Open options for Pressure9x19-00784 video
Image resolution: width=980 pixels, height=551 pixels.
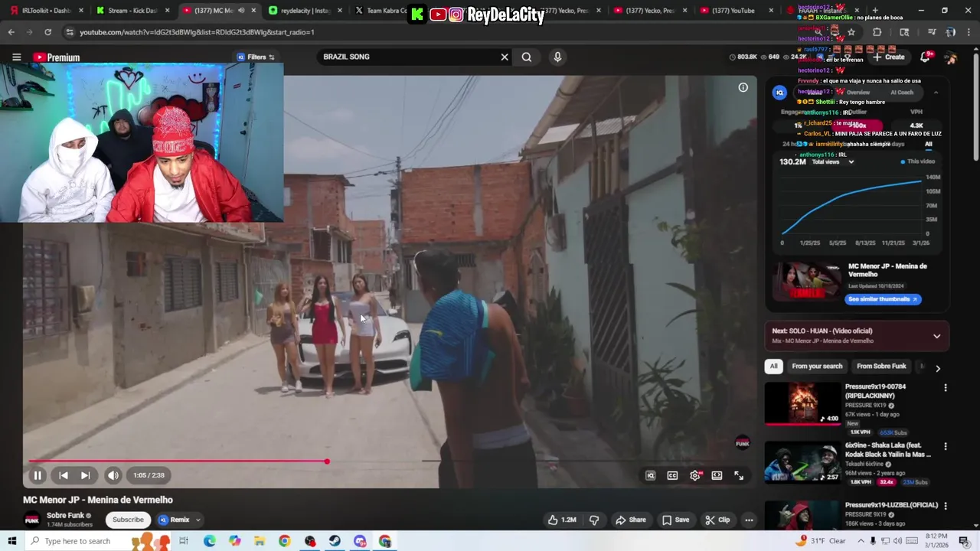(945, 388)
